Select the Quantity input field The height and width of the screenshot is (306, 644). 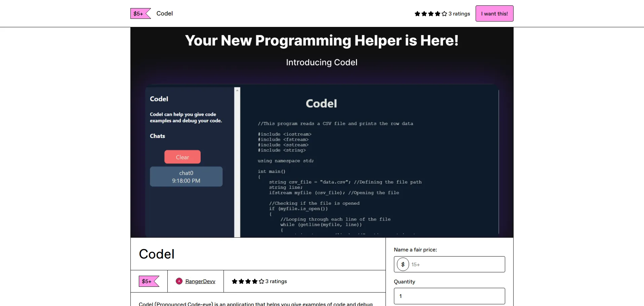(x=449, y=296)
